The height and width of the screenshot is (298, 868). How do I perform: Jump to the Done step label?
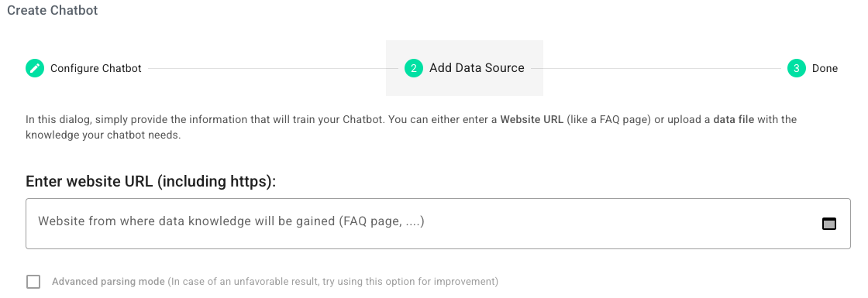(825, 69)
